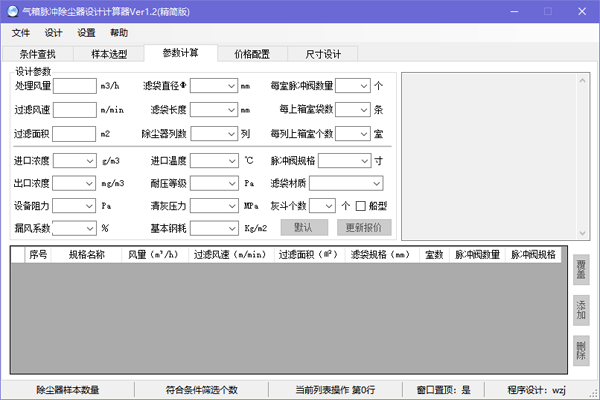Expand the 灰斗个数 dropdown

[322, 206]
